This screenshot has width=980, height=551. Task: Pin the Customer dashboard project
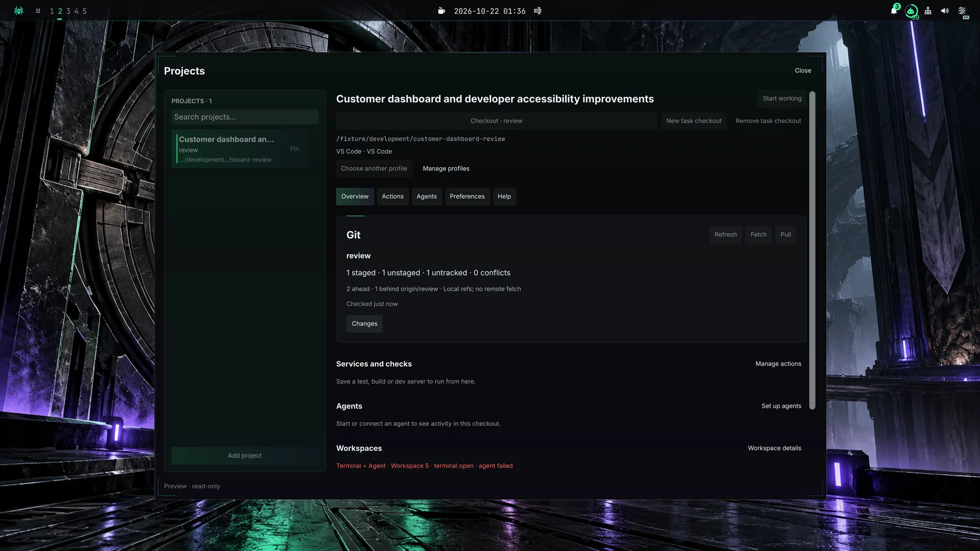click(x=295, y=149)
